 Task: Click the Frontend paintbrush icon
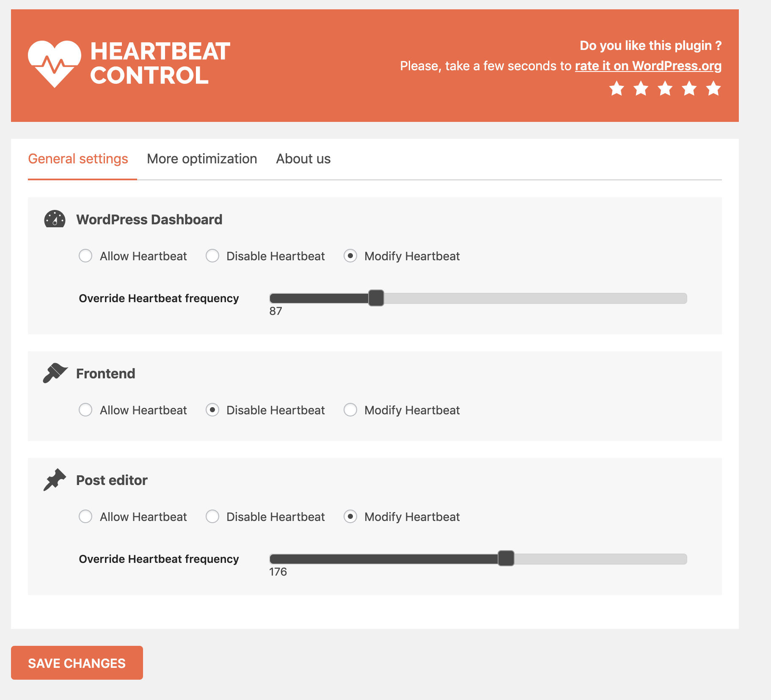tap(55, 373)
